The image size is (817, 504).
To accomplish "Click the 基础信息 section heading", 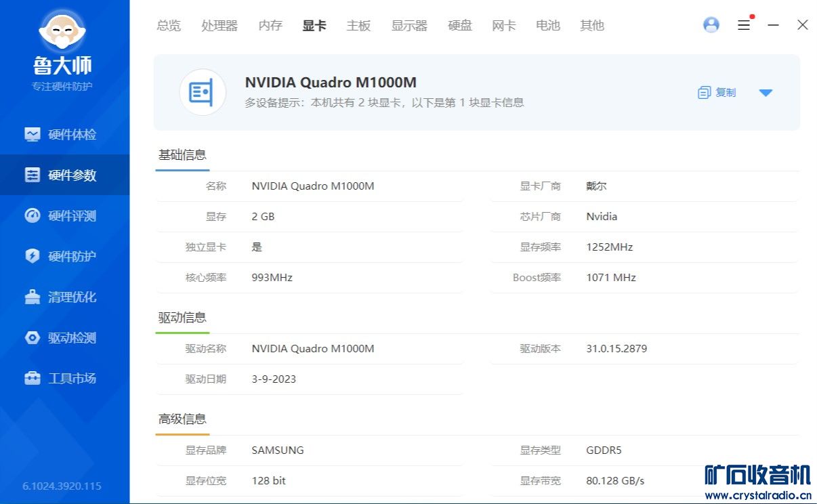I will 182,154.
